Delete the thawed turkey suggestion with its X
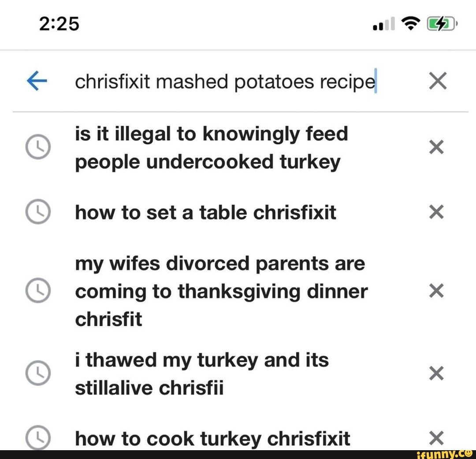Screen dimensions: 476x459 pos(436,373)
